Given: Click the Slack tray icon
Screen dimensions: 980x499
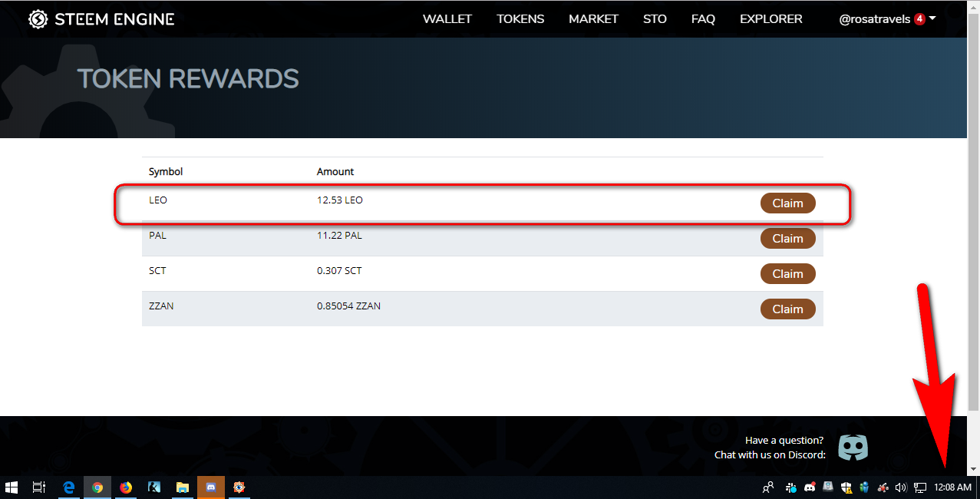Looking at the screenshot, I should pos(791,487).
